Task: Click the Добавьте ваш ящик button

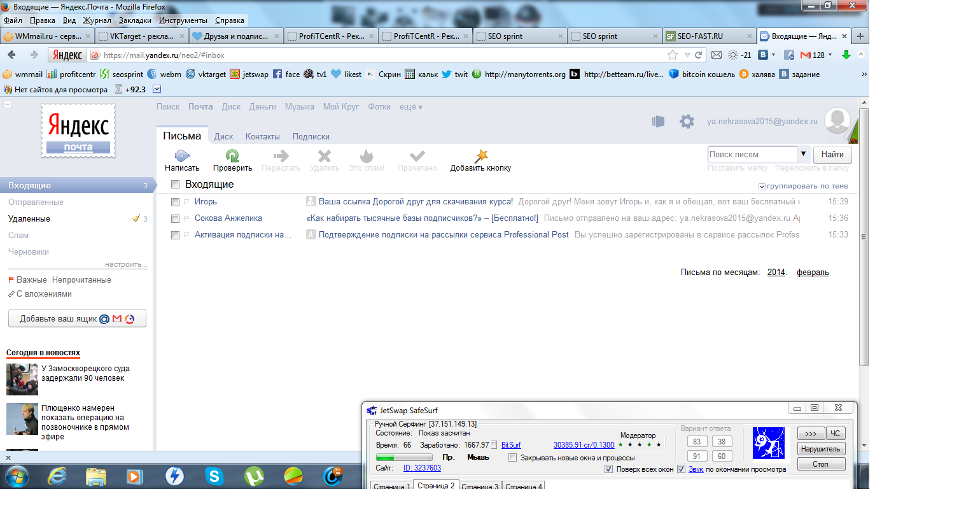Action: [x=77, y=318]
